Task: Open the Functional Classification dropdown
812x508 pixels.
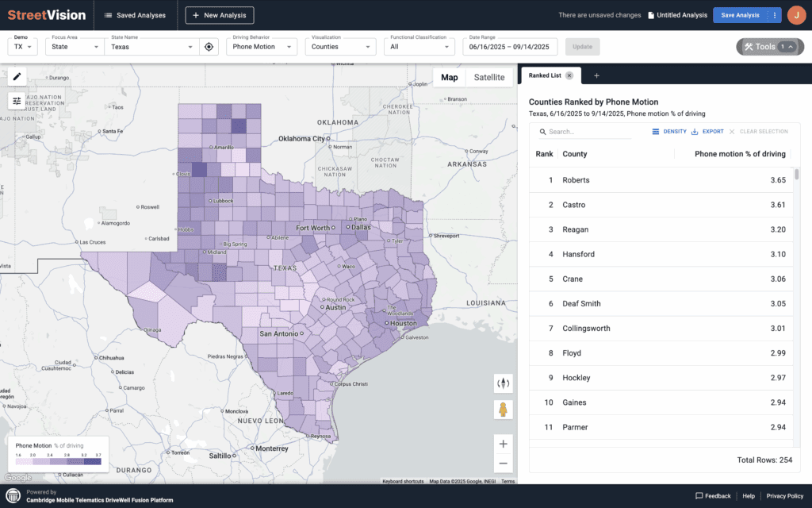Action: [419, 47]
